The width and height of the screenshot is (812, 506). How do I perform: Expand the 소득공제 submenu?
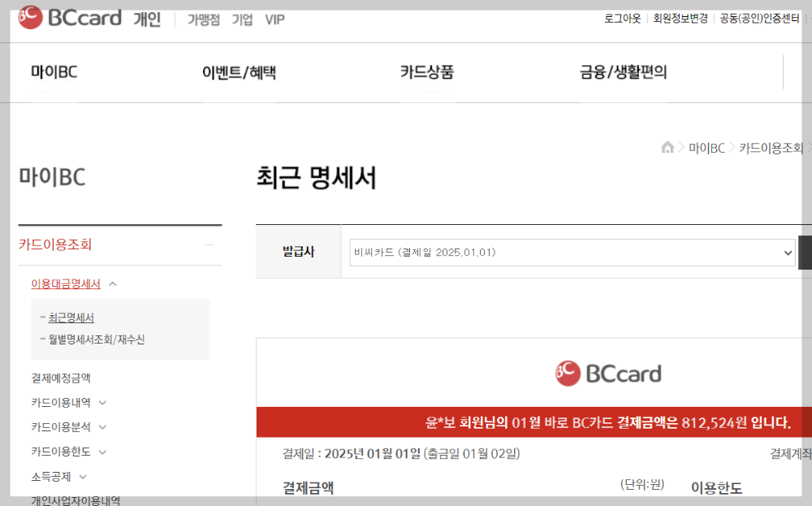click(x=83, y=477)
